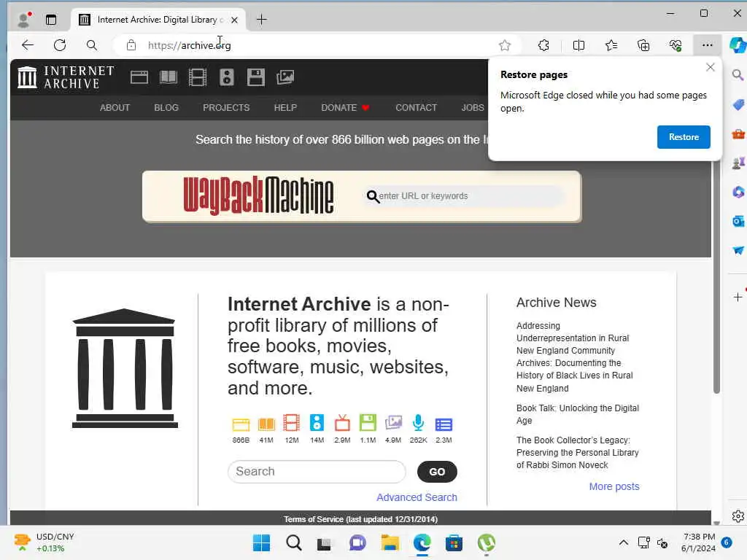
Task: Open the Software floppy icon in header
Action: (x=256, y=77)
